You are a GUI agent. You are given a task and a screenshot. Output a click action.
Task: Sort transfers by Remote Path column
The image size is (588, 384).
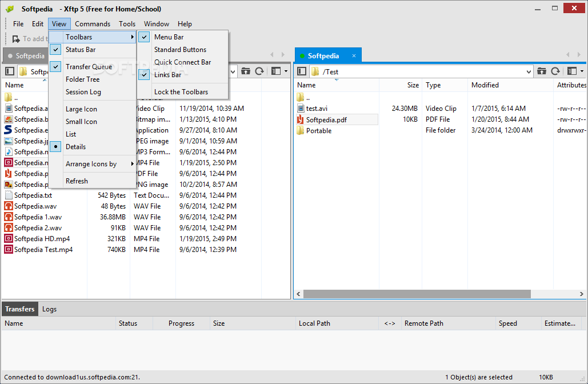point(449,323)
